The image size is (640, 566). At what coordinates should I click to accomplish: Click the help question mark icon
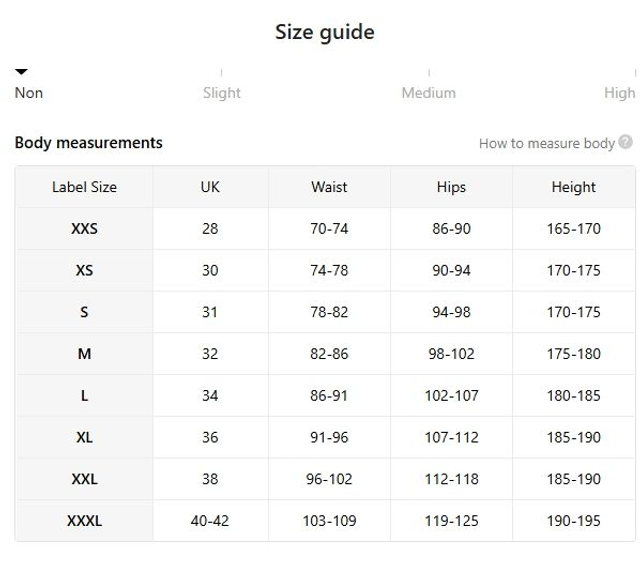click(x=626, y=142)
